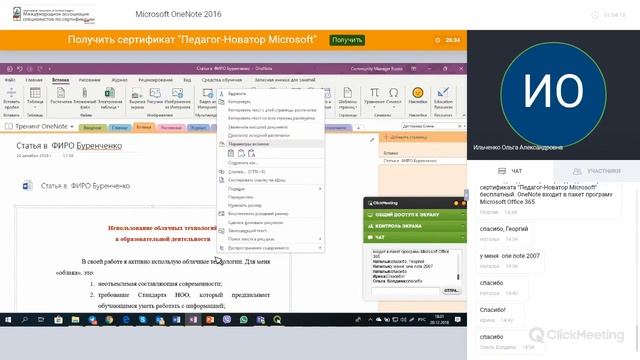Switch to the Рисование ribbon tab
Viewport: 640px width, 360px height.
[x=89, y=80]
